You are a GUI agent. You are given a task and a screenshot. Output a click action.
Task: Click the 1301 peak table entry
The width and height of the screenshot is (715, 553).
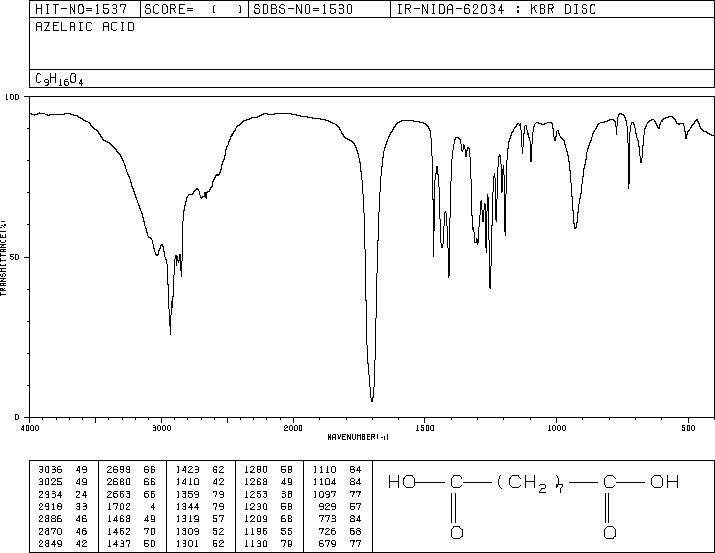click(200, 544)
